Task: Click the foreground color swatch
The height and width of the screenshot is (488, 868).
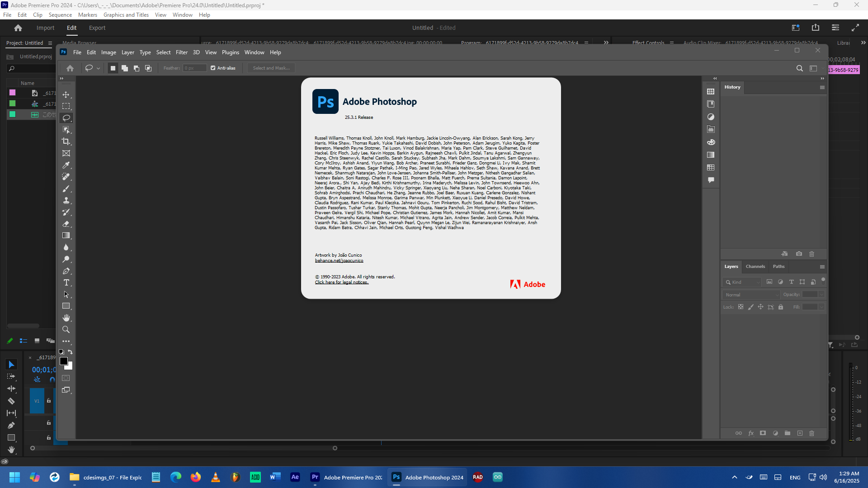Action: click(64, 361)
